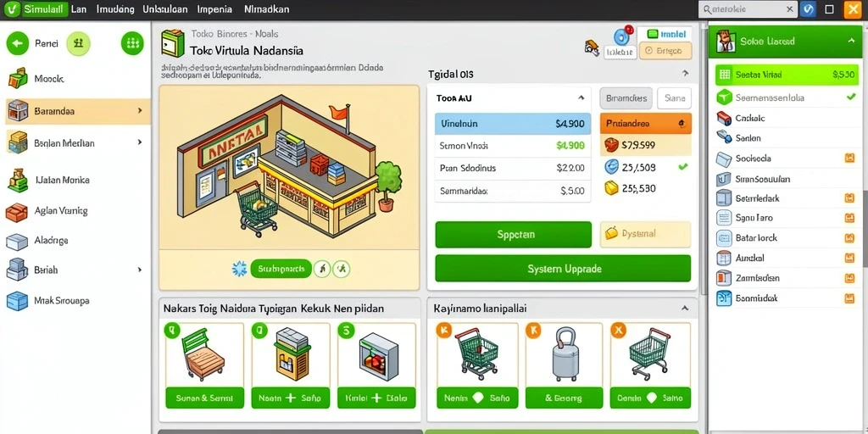Click the padlock item icon

565,353
